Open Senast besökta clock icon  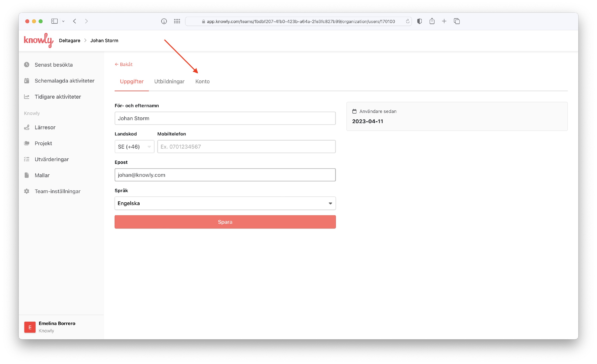click(27, 65)
